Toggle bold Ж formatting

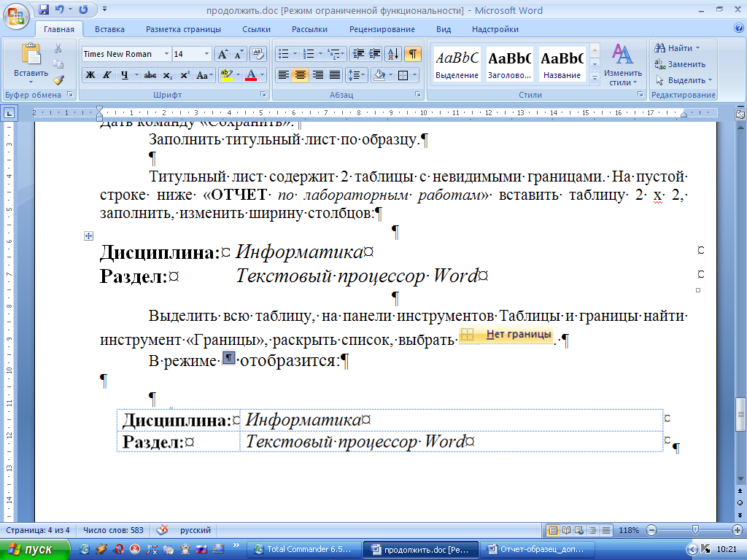(x=90, y=75)
